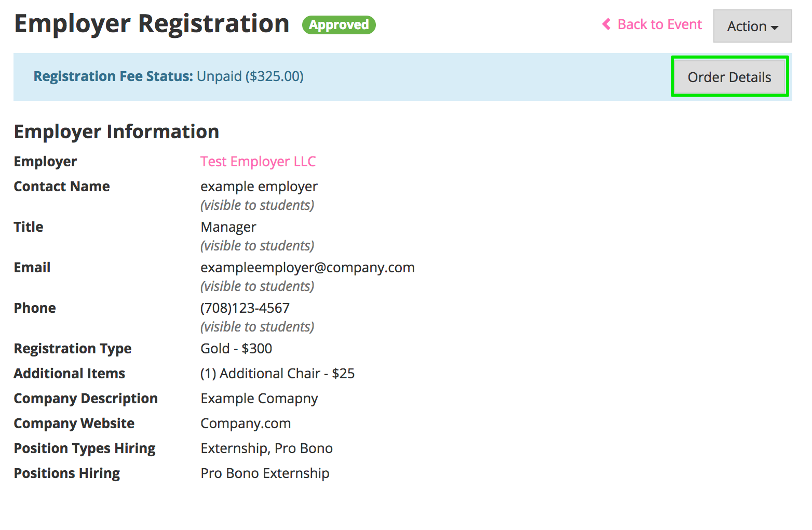This screenshot has width=812, height=530.
Task: Open the Test Employer LLC link
Action: pos(258,162)
